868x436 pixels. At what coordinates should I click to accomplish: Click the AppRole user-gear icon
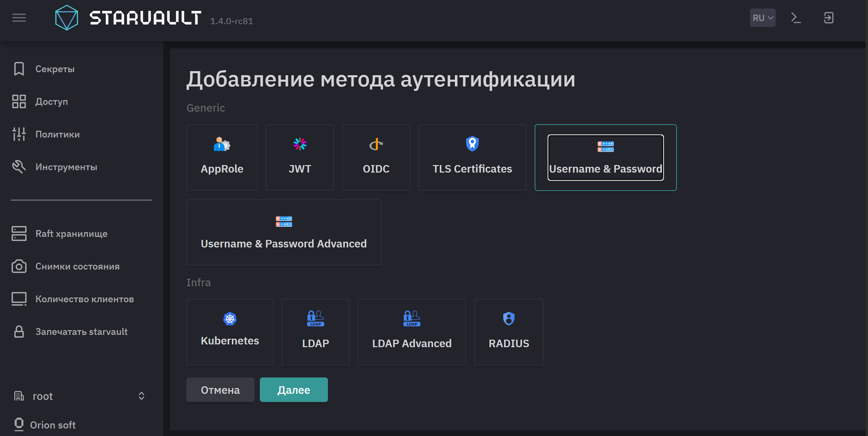pyautogui.click(x=222, y=144)
